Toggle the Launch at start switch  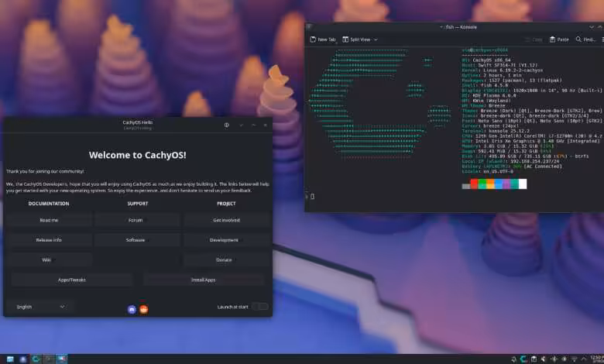click(260, 307)
